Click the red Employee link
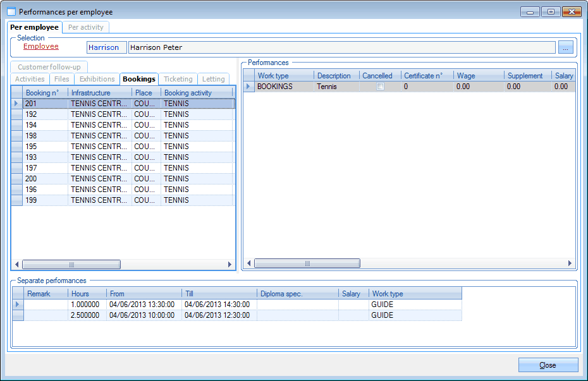The width and height of the screenshot is (588, 381). tap(42, 46)
